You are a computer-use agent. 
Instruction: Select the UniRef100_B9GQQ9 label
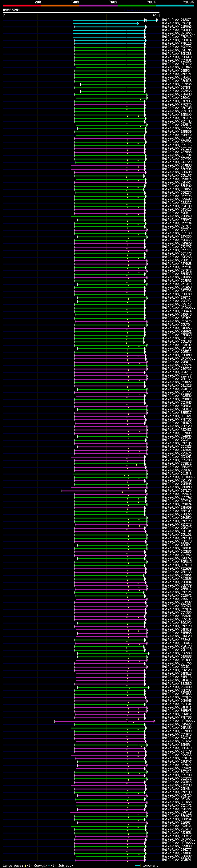pos(176,30)
